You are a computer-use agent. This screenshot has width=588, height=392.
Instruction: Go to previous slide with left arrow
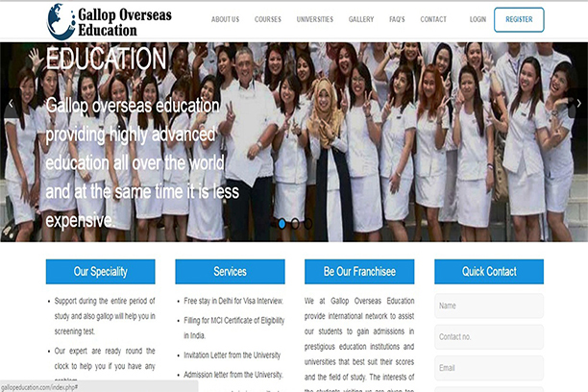click(x=12, y=103)
